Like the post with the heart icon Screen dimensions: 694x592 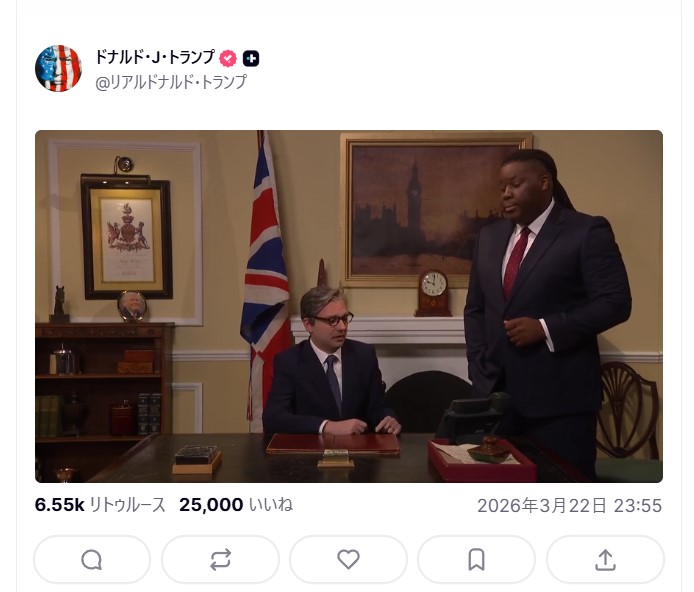coord(348,560)
